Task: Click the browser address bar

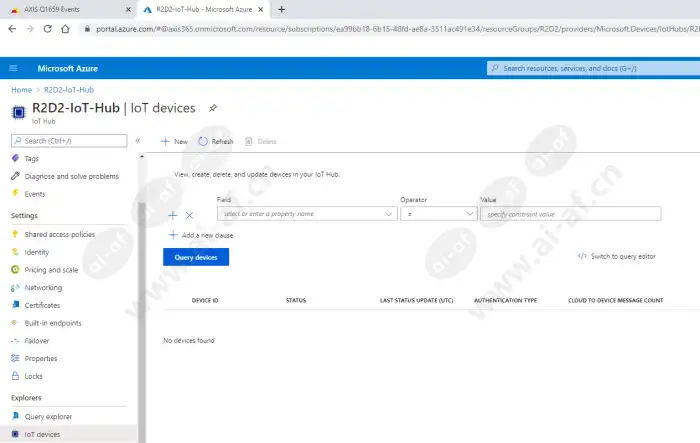Action: pyautogui.click(x=393, y=29)
